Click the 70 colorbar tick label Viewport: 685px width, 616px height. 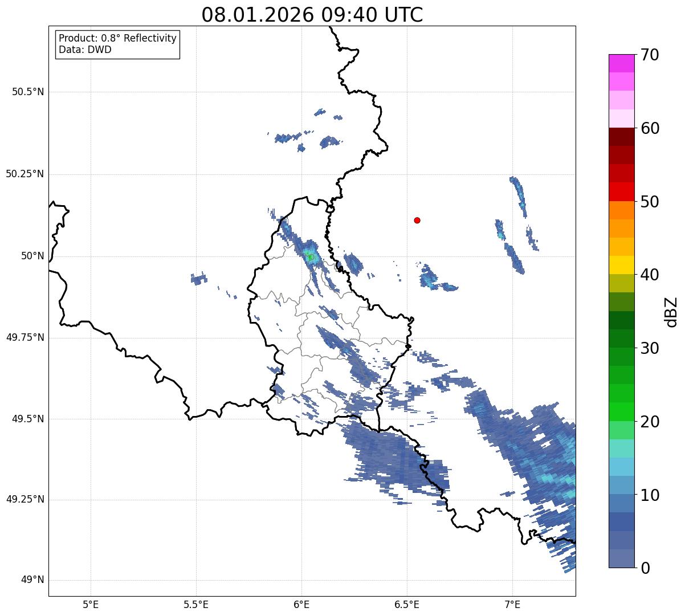pos(650,55)
